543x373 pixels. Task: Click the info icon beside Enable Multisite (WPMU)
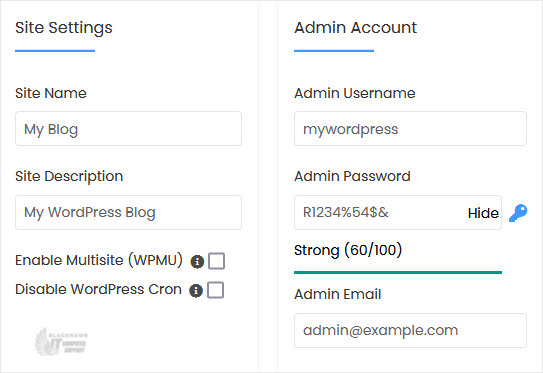(197, 261)
